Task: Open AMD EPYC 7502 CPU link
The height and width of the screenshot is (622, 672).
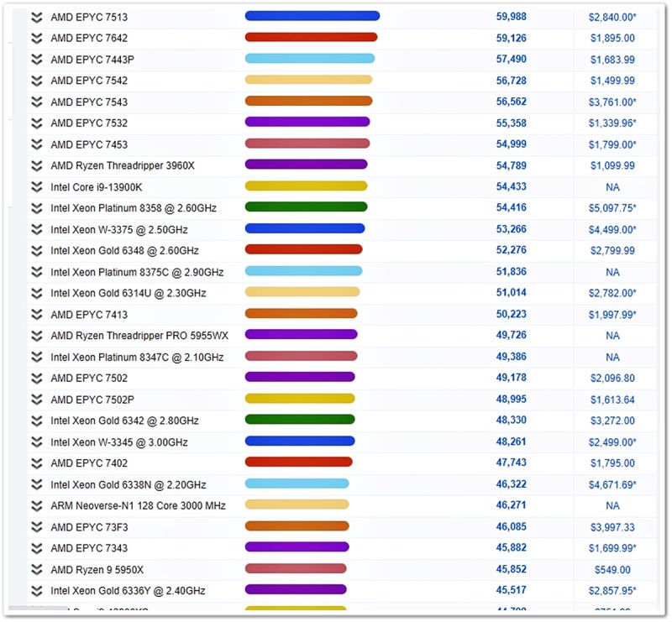Action: [89, 378]
